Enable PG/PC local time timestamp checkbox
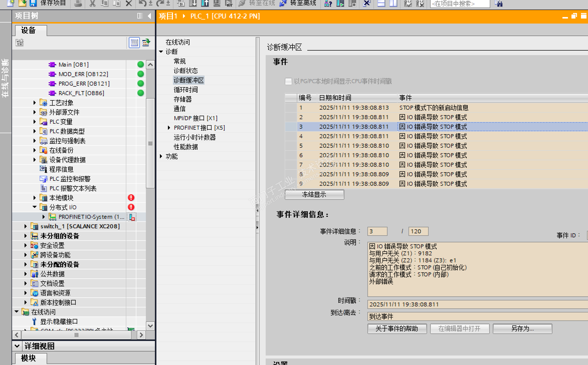Screen dimensions: 588x365 pos(288,81)
